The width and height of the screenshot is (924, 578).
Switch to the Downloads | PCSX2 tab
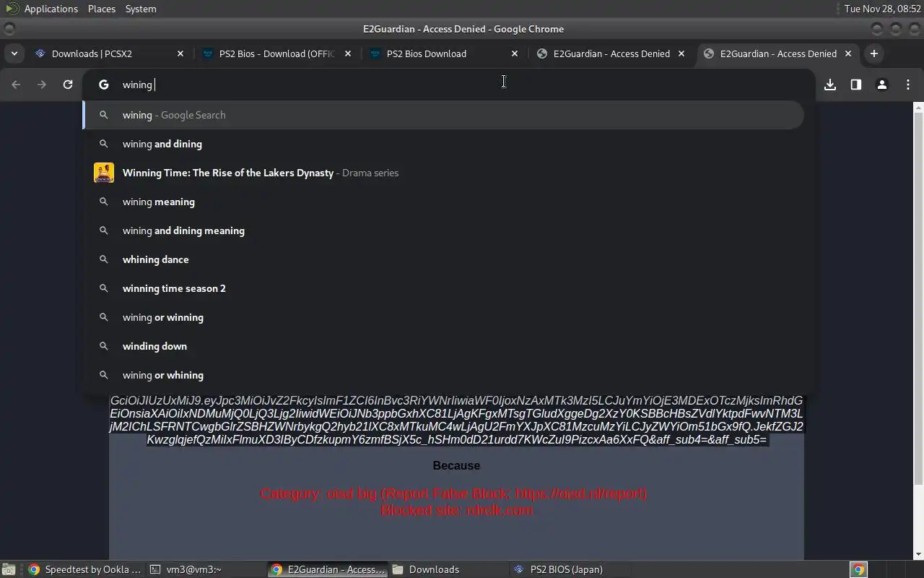(108, 53)
